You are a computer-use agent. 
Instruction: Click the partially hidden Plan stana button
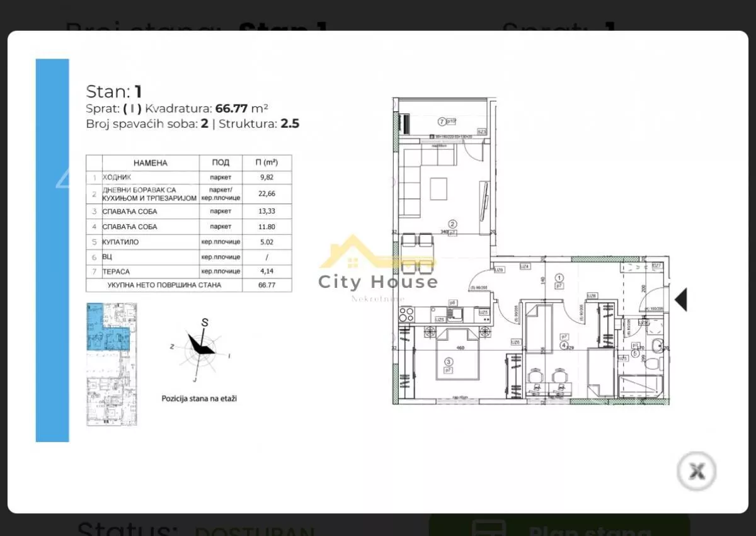[559, 525]
